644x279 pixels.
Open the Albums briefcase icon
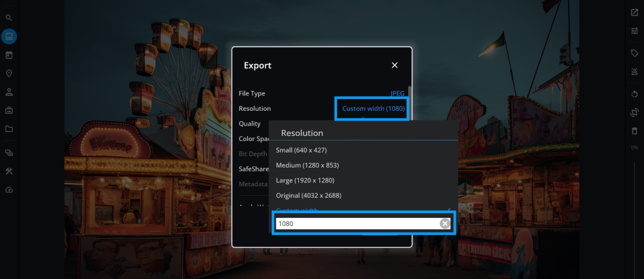click(8, 111)
